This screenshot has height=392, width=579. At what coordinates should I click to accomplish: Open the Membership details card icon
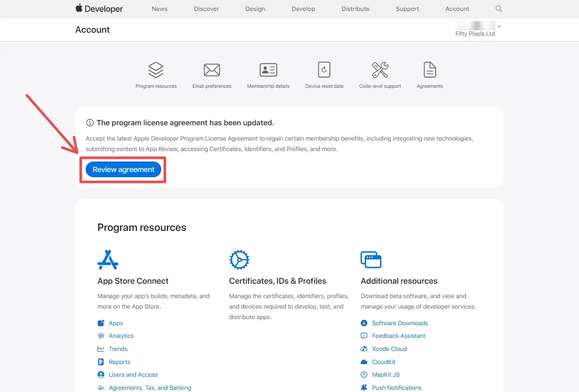point(268,70)
